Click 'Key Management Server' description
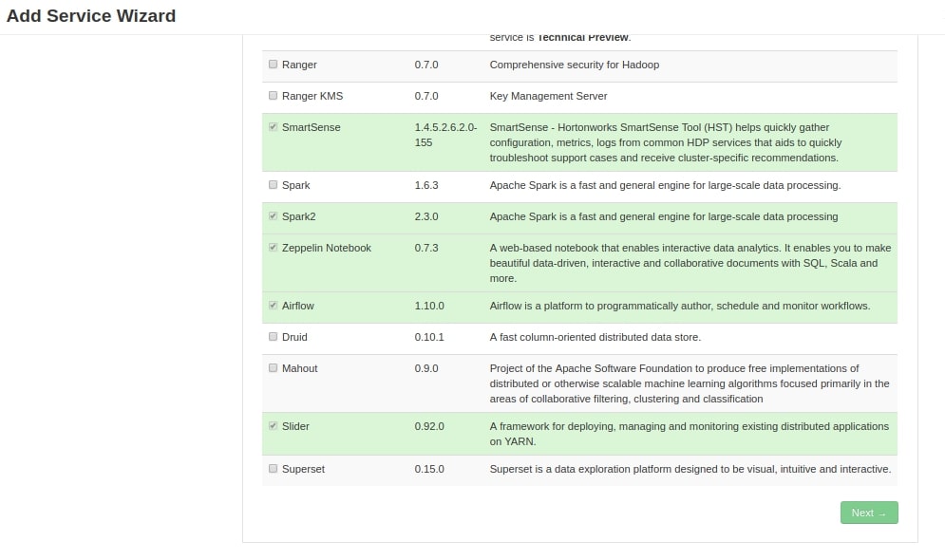 tap(548, 96)
